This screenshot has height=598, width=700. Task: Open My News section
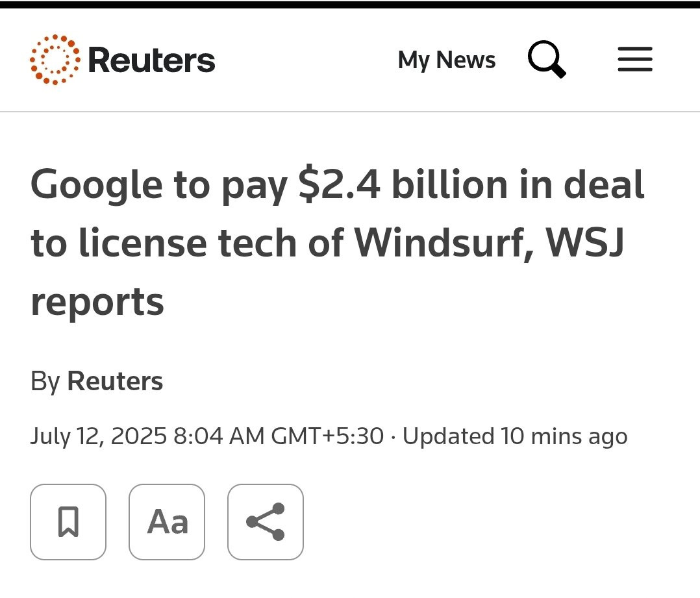(446, 60)
